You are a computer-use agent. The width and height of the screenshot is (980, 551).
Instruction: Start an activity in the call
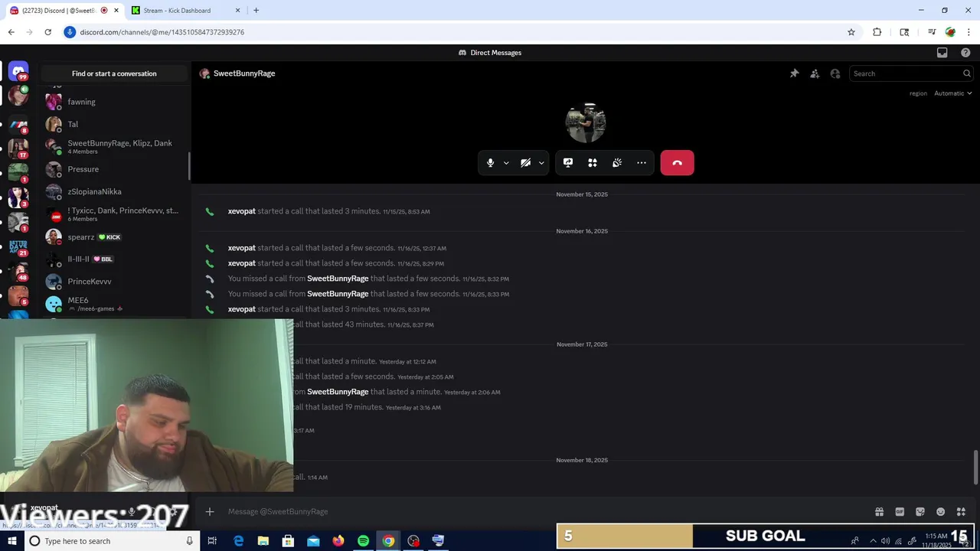[x=593, y=163]
